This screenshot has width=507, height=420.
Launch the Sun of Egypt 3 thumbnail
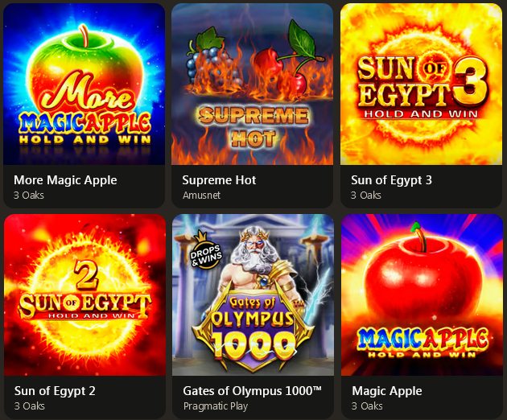(x=422, y=84)
